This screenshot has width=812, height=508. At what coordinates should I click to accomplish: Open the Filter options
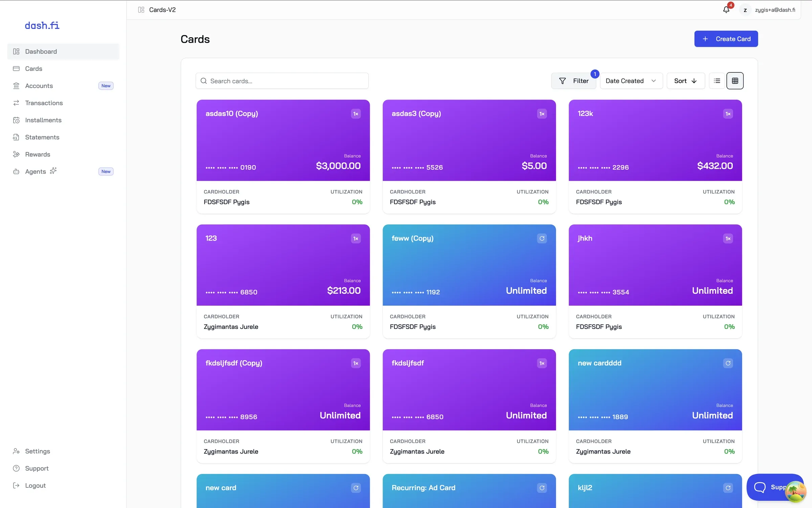click(x=574, y=81)
